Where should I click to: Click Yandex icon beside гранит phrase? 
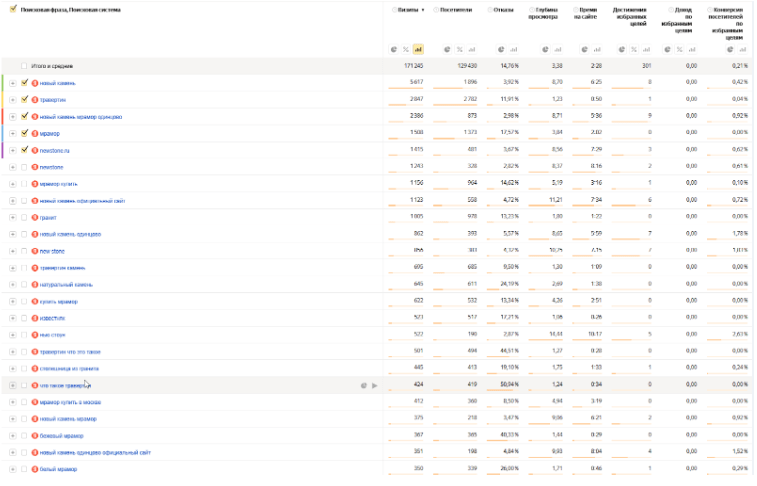(35, 218)
